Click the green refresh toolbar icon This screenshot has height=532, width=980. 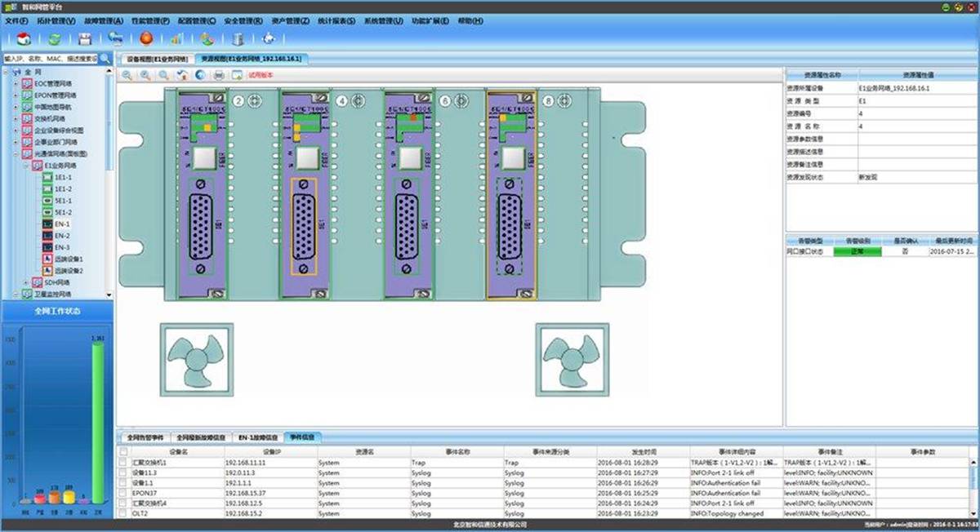click(x=54, y=38)
